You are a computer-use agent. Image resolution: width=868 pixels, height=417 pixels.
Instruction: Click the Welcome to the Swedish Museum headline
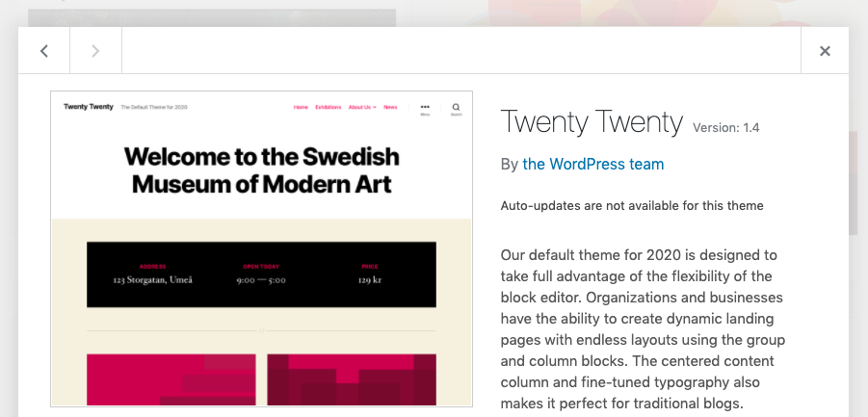[261, 169]
